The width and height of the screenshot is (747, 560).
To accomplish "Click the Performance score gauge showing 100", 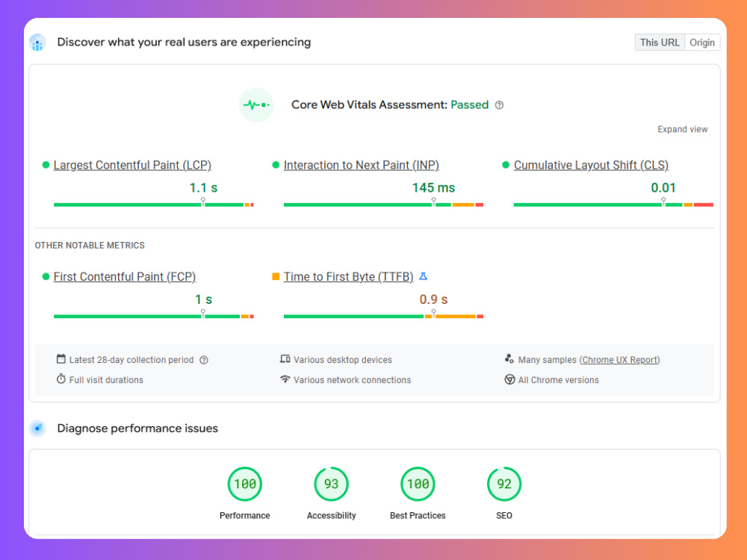I will pos(245,484).
